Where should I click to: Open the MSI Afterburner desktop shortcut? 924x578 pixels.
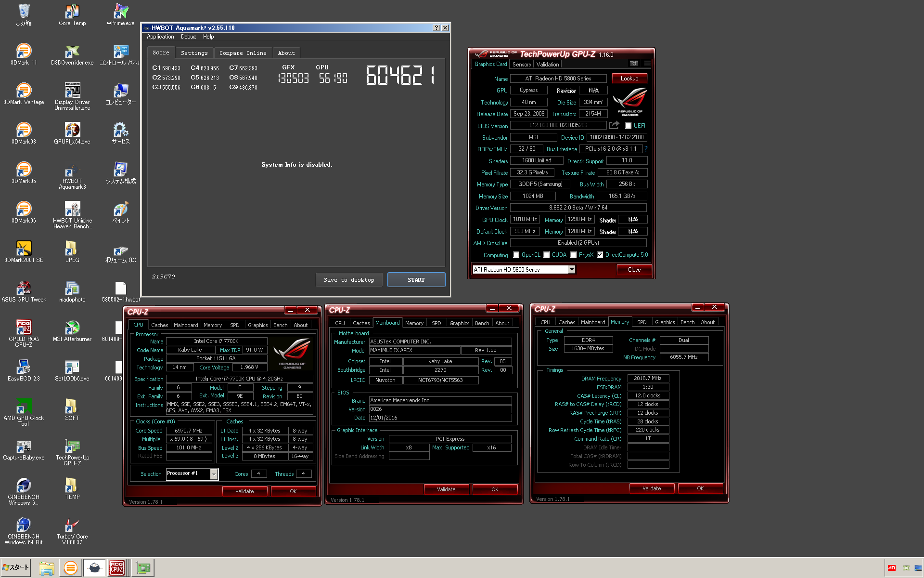click(72, 331)
